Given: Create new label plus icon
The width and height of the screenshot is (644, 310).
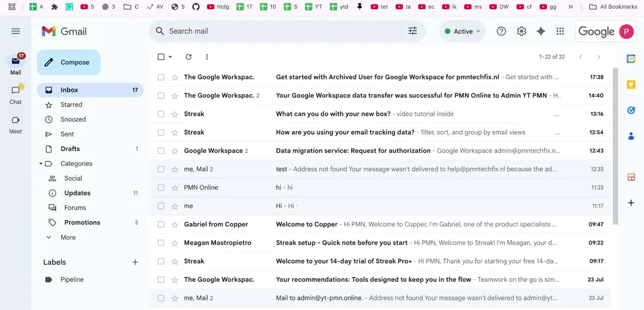Looking at the screenshot, I should 135,262.
